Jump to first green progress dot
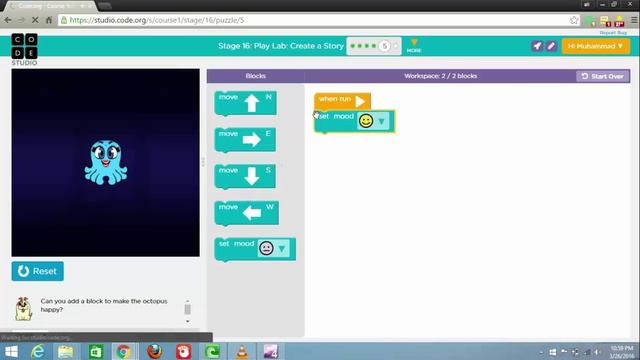The width and height of the screenshot is (640, 360). coord(353,46)
